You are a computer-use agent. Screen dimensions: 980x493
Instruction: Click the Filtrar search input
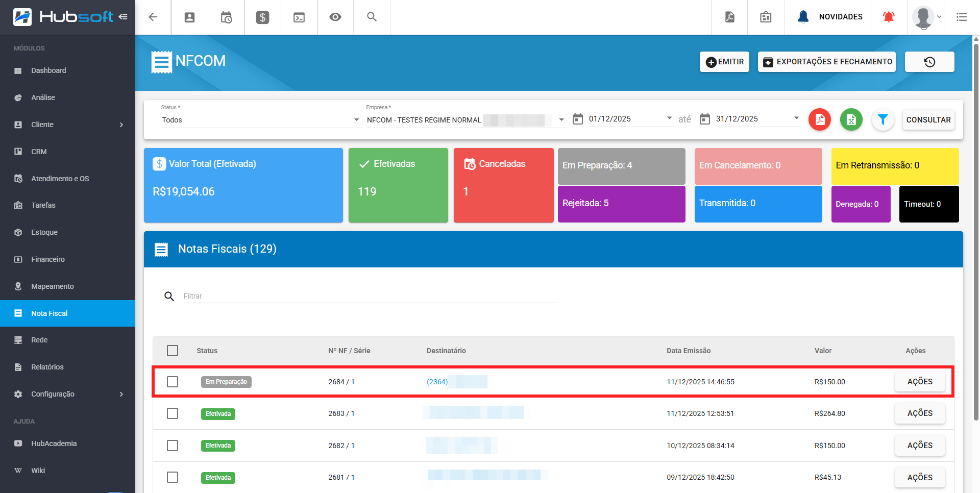click(370, 296)
